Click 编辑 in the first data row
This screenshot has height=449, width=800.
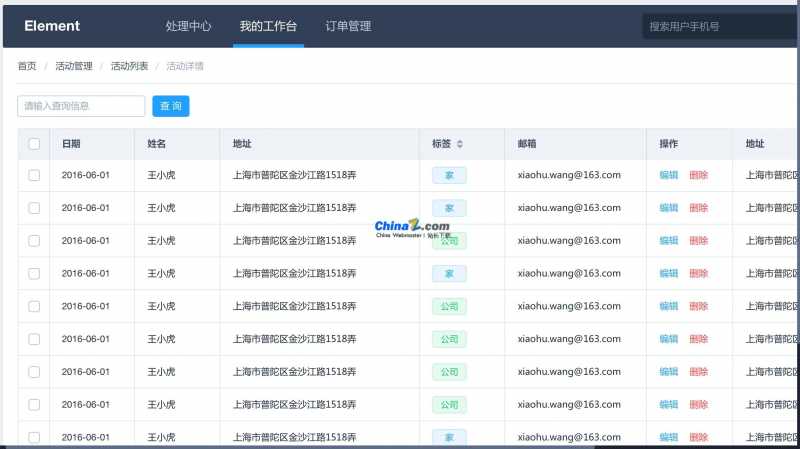click(668, 175)
